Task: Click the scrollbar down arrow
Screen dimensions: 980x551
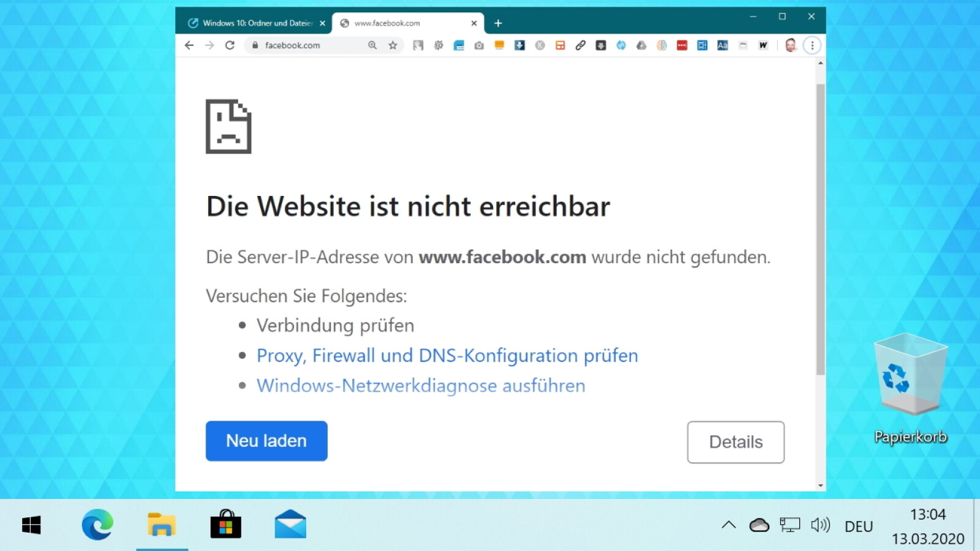Action: coord(821,485)
